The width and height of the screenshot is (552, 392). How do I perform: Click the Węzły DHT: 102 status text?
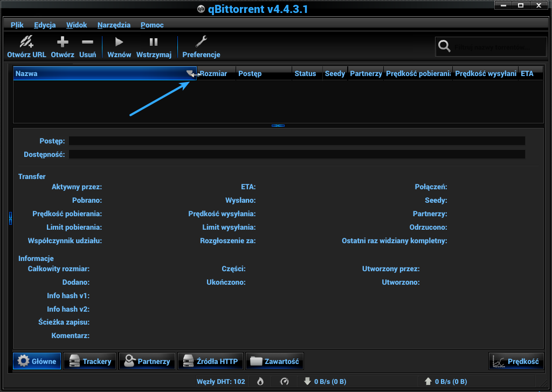click(x=220, y=381)
